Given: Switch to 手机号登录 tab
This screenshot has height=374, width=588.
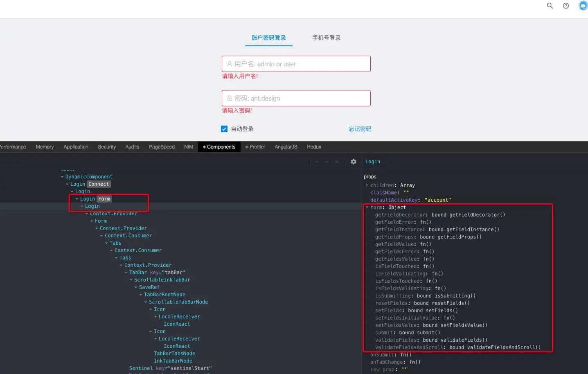Looking at the screenshot, I should [x=327, y=38].
